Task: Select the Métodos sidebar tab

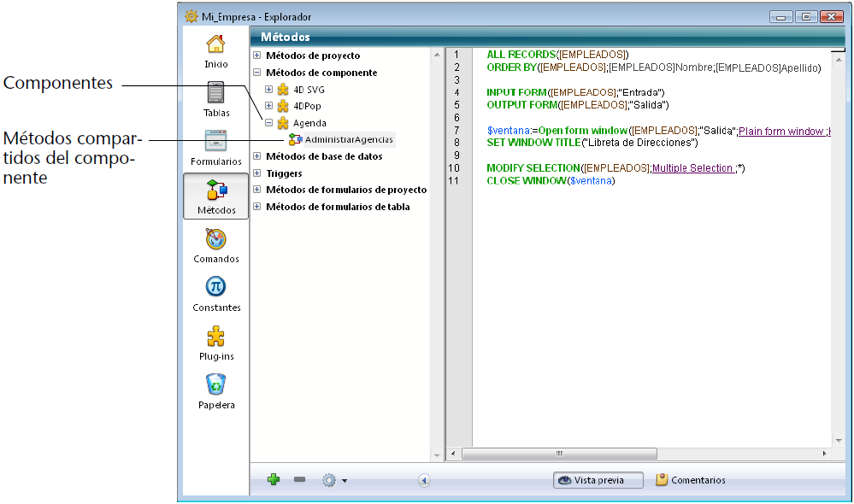Action: click(x=215, y=196)
